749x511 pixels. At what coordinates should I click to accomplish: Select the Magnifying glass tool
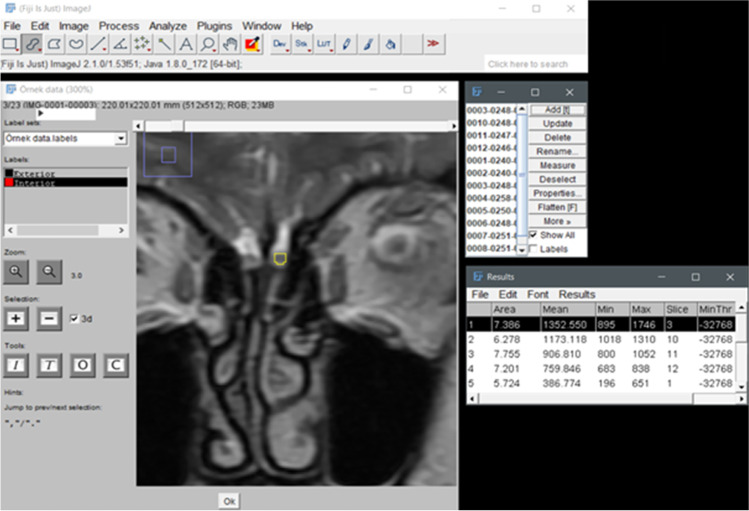(208, 44)
